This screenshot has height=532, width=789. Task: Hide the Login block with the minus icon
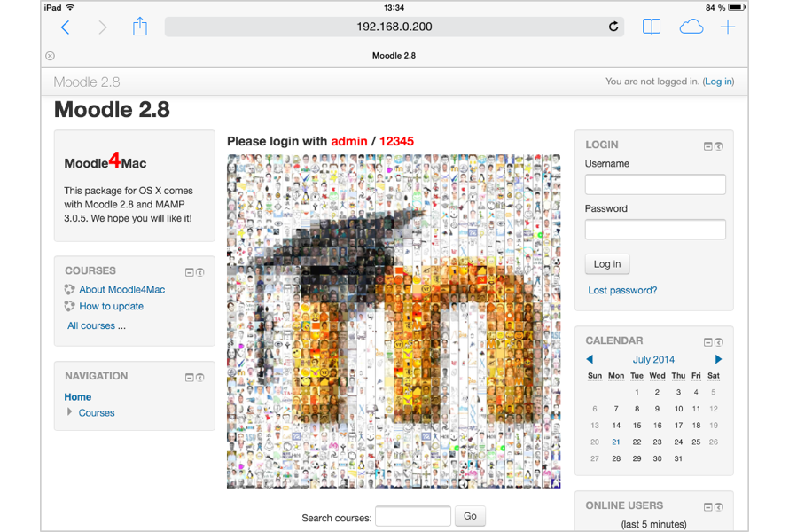708,146
